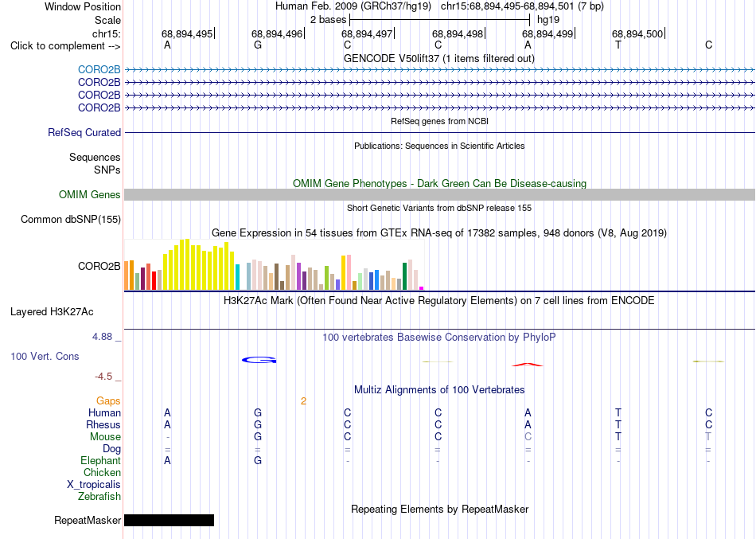
Task: Click the PhyloP lower value -4.5
Action: click(103, 377)
